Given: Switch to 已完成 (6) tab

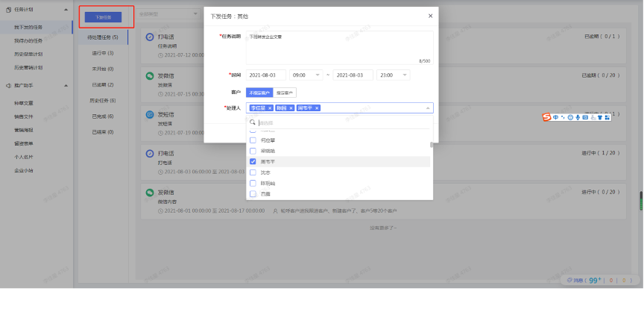Looking at the screenshot, I should click(103, 116).
